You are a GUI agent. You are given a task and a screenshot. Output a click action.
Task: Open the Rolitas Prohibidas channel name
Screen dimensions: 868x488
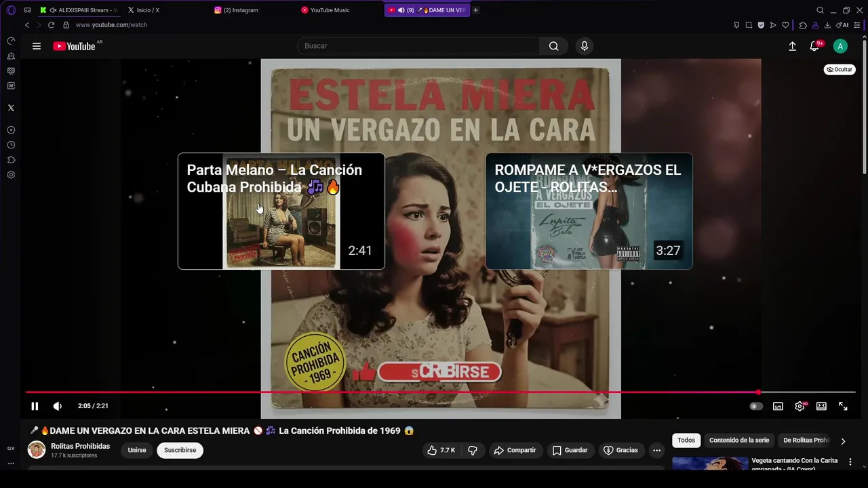click(80, 446)
